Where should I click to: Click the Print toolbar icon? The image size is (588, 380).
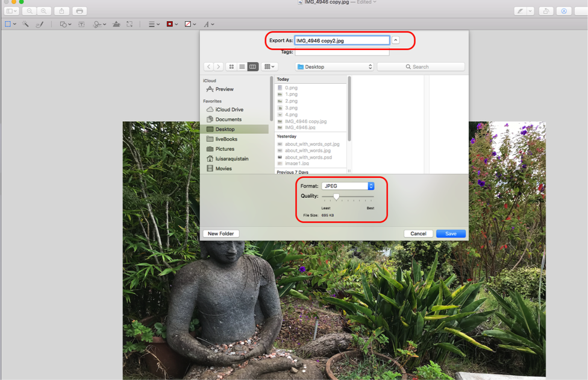pyautogui.click(x=80, y=11)
